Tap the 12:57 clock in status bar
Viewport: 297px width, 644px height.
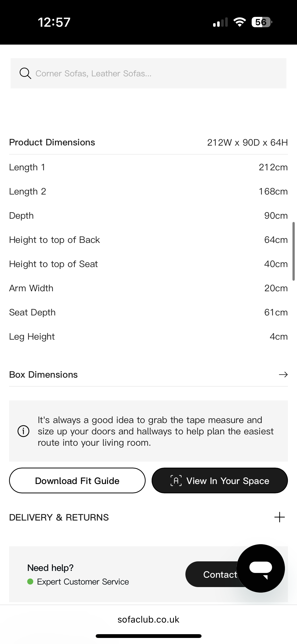54,22
